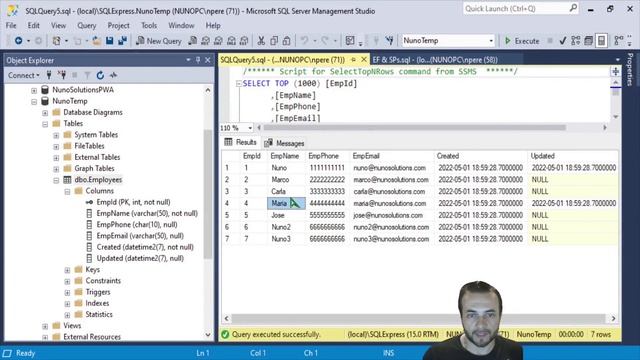The height and width of the screenshot is (360, 640).
Task: Click the EmpPhone column header in results
Action: (x=323, y=156)
